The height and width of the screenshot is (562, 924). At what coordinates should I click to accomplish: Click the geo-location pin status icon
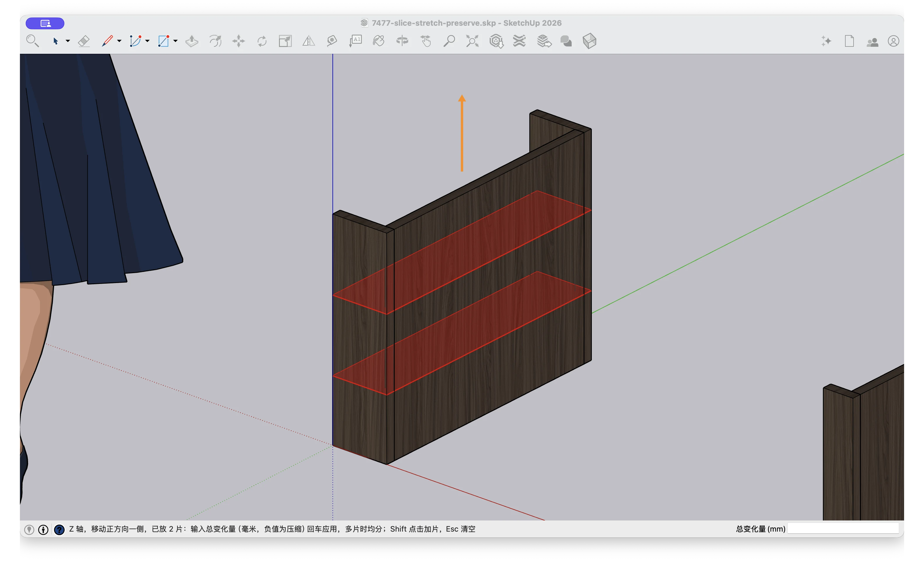point(29,529)
